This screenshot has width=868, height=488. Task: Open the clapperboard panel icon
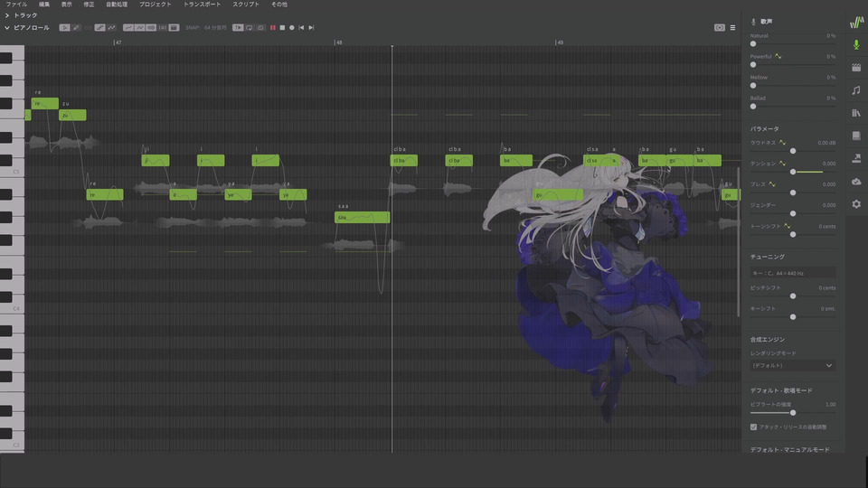pos(856,68)
